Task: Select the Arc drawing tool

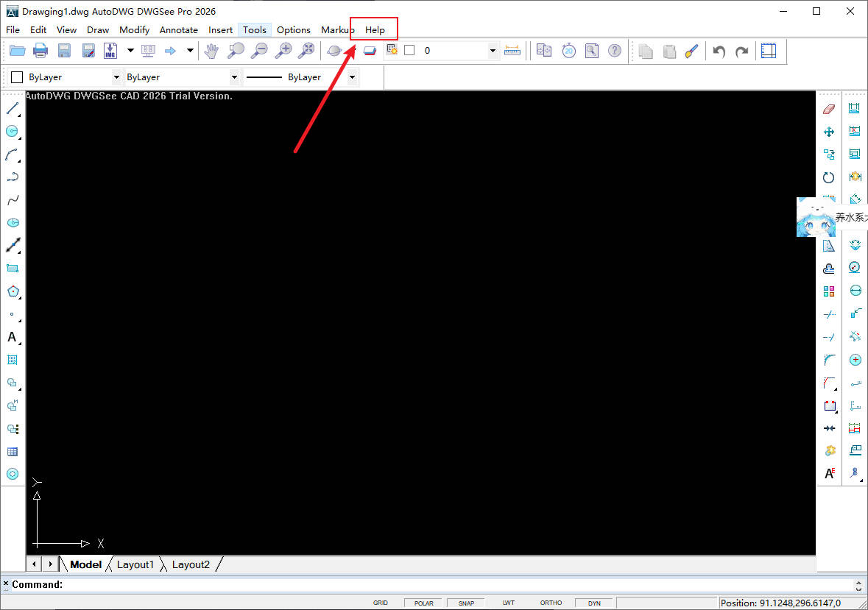Action: click(13, 155)
